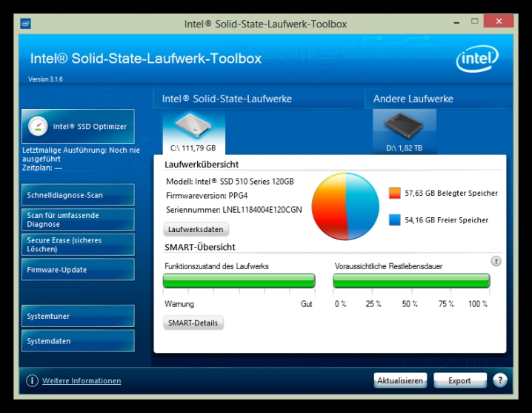The width and height of the screenshot is (532, 413).
Task: Click the Laufwerksdaten button
Action: [x=196, y=230]
